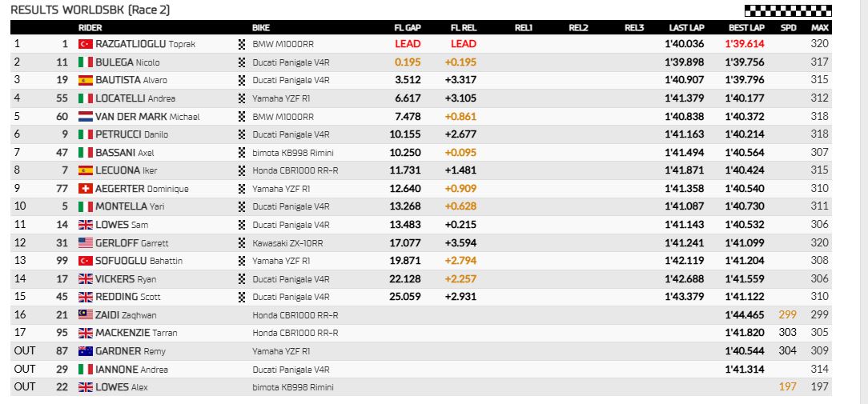The image size is (868, 404).
Task: Click the Results WorldSBK (Race 2) title
Action: click(x=90, y=10)
